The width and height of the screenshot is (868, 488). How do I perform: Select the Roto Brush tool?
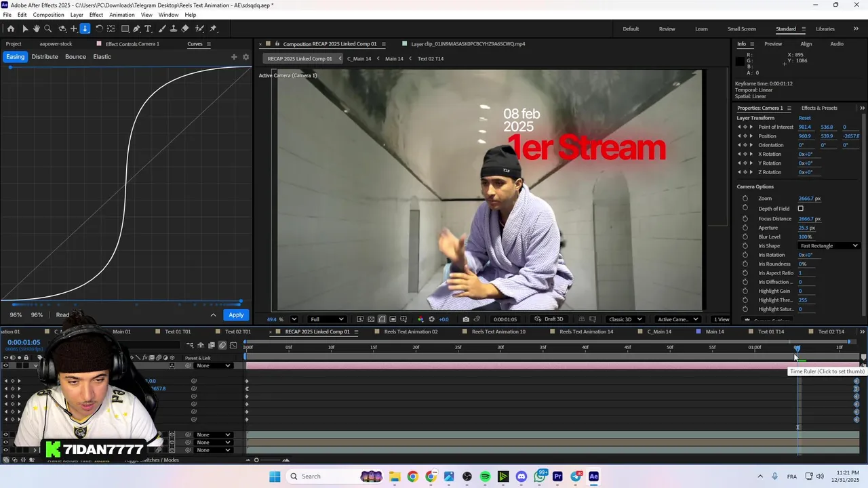pos(200,28)
